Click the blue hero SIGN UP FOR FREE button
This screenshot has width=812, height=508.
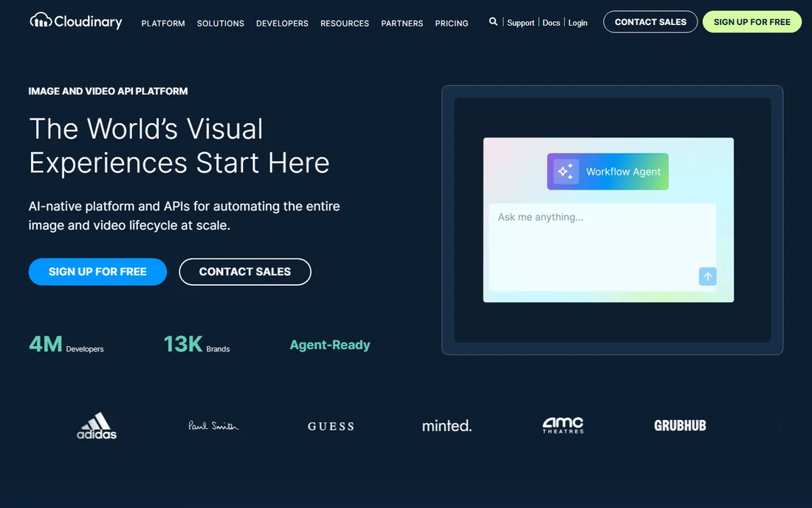pyautogui.click(x=98, y=272)
